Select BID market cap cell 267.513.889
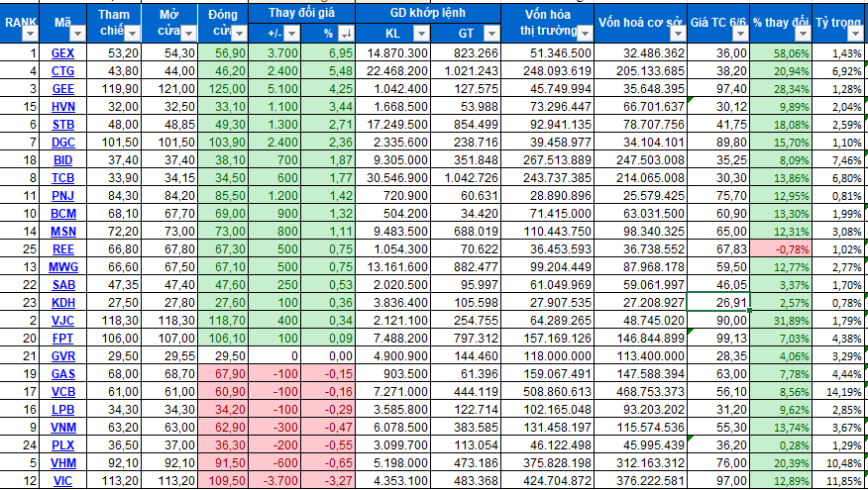The height and width of the screenshot is (490, 868). click(547, 160)
